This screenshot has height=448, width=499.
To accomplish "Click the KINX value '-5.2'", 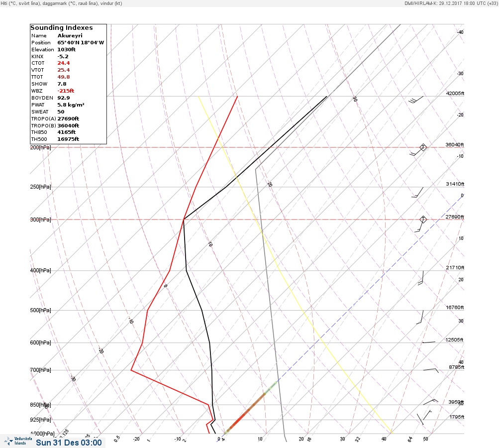I will pyautogui.click(x=63, y=57).
